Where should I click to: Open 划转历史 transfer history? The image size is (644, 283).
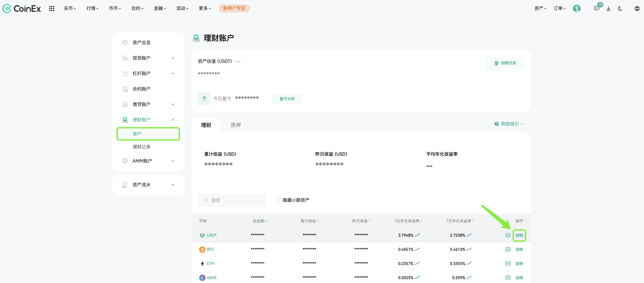pos(505,63)
